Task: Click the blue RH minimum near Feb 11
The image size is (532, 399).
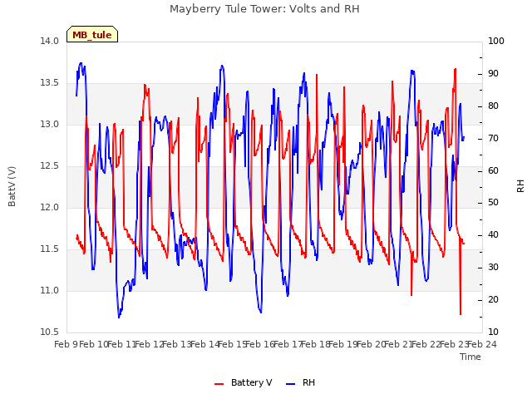Action: coord(119,316)
